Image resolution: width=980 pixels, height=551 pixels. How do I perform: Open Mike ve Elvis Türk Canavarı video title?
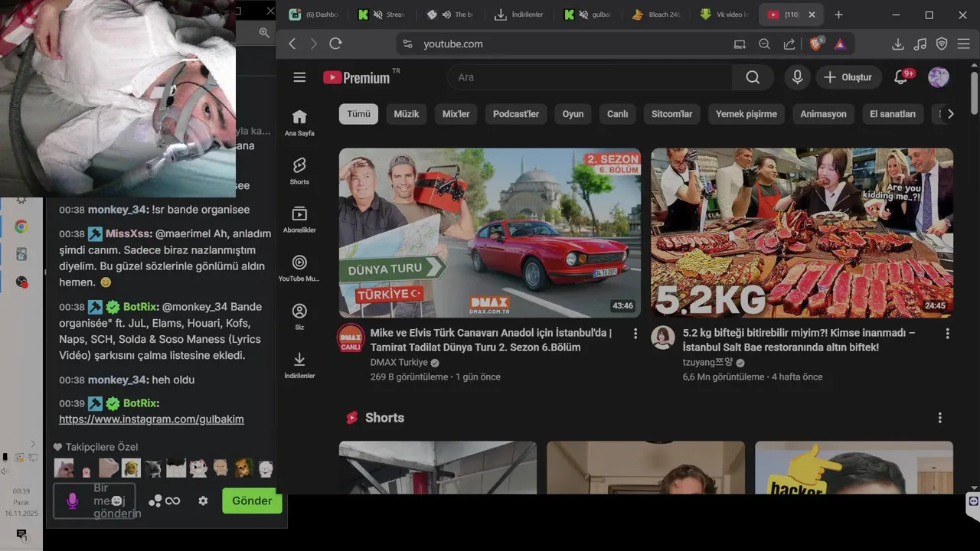491,340
